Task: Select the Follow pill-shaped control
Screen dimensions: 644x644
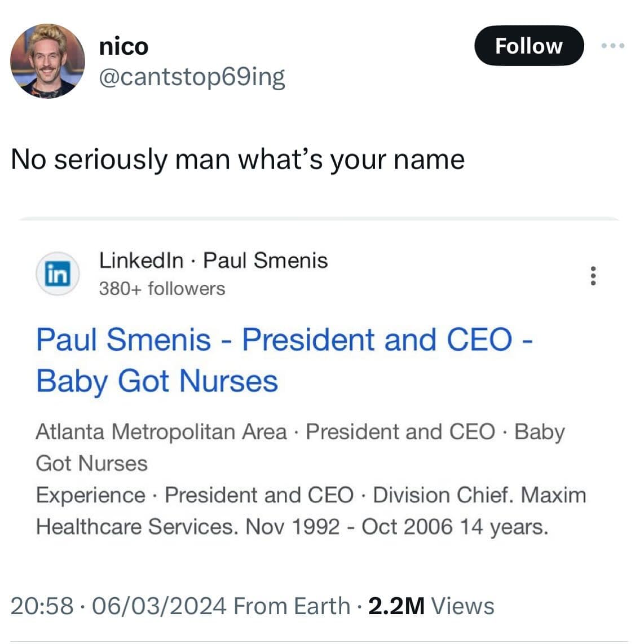Action: (528, 46)
